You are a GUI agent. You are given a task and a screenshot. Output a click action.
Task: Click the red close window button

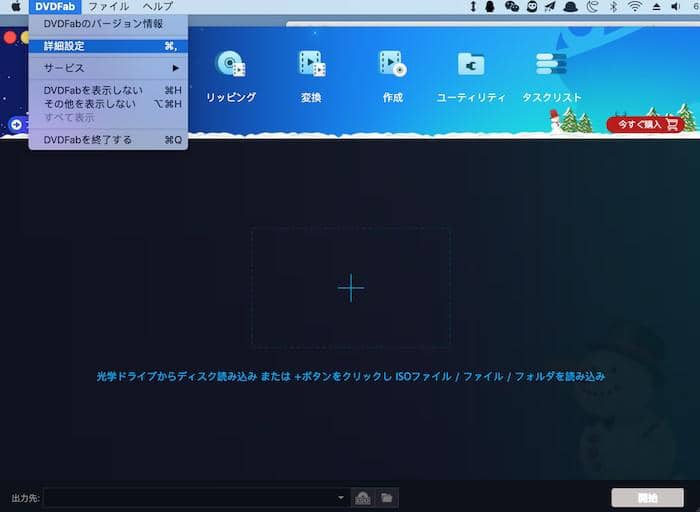(x=10, y=37)
